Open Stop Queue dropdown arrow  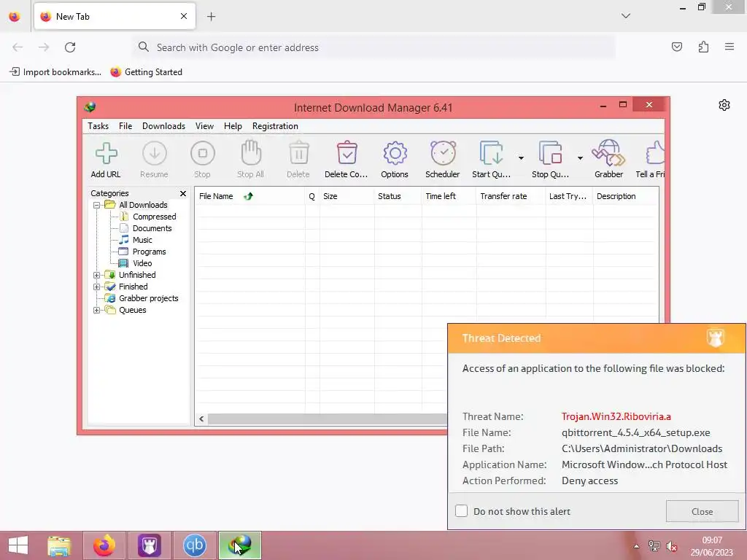click(580, 158)
